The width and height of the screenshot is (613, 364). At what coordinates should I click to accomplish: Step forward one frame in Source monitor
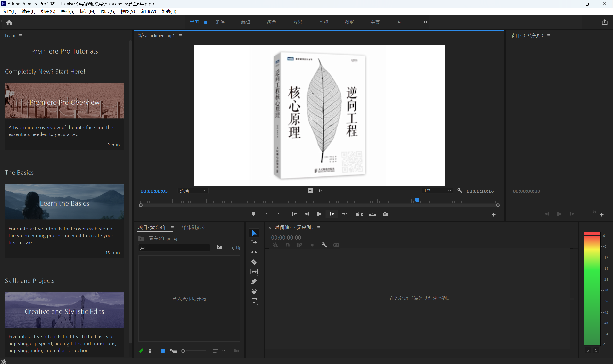coord(332,214)
